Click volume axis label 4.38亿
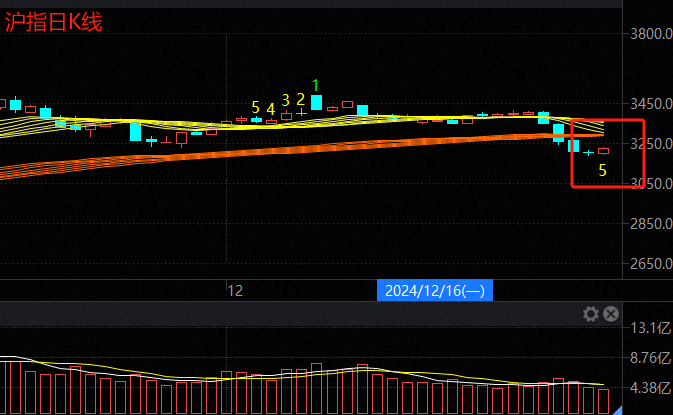 pos(650,388)
